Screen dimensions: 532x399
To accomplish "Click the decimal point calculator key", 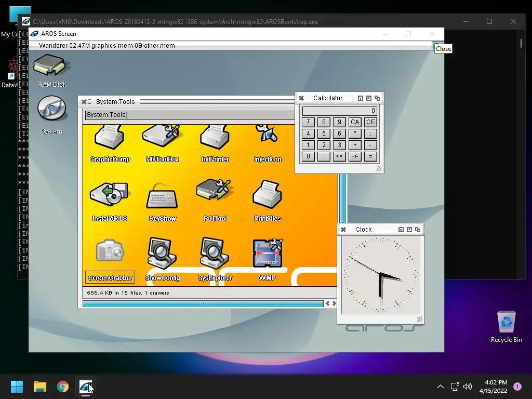I will coord(324,156).
